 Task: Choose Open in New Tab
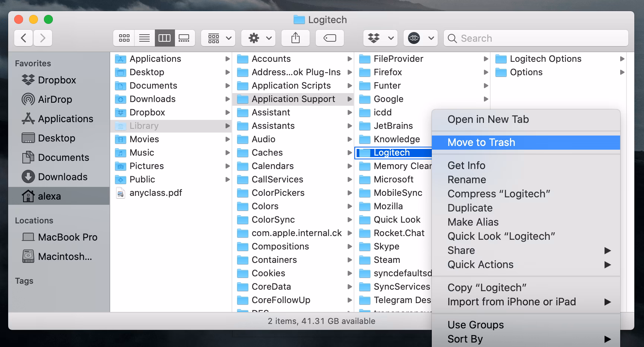click(526, 120)
